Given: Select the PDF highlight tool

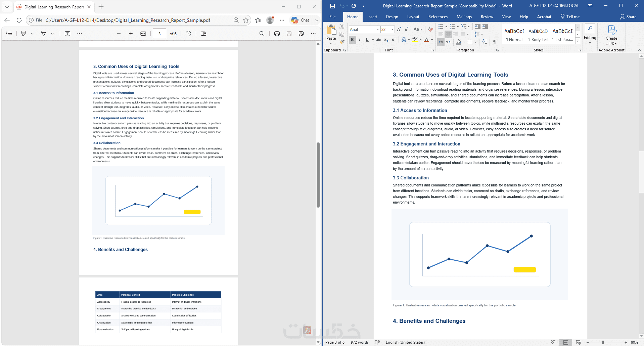Looking at the screenshot, I should [x=24, y=34].
